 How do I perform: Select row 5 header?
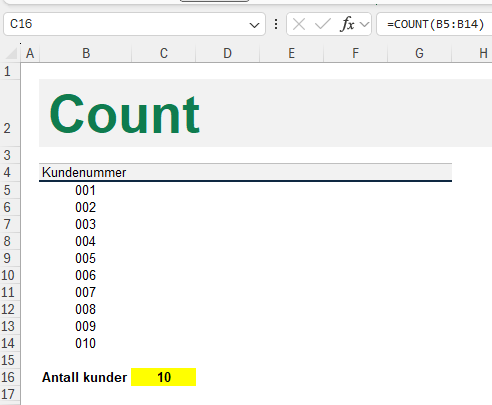coord(10,190)
